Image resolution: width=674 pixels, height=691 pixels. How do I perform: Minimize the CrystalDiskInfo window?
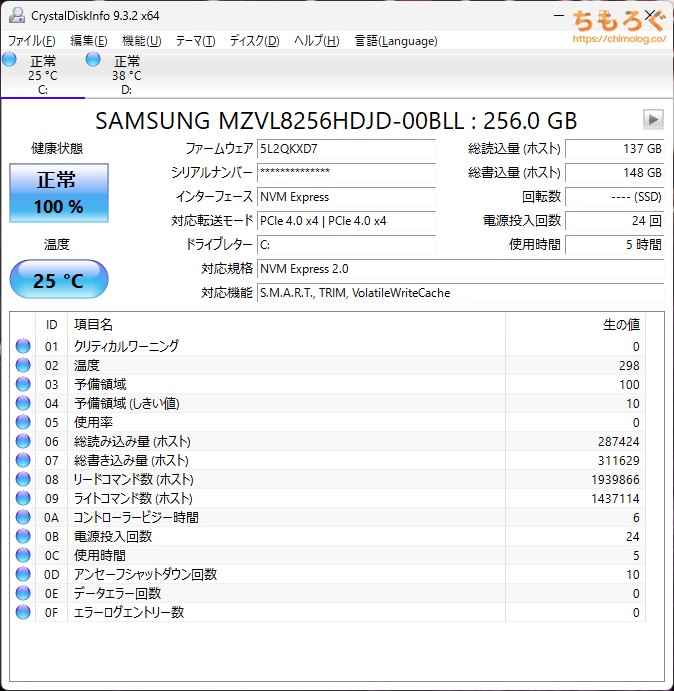tap(559, 15)
